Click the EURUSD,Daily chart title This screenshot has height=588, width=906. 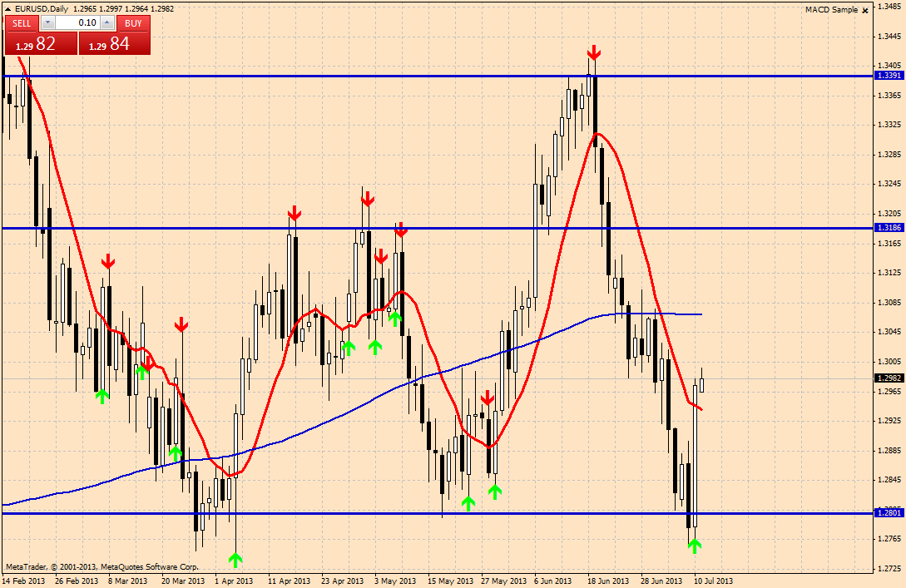41,8
